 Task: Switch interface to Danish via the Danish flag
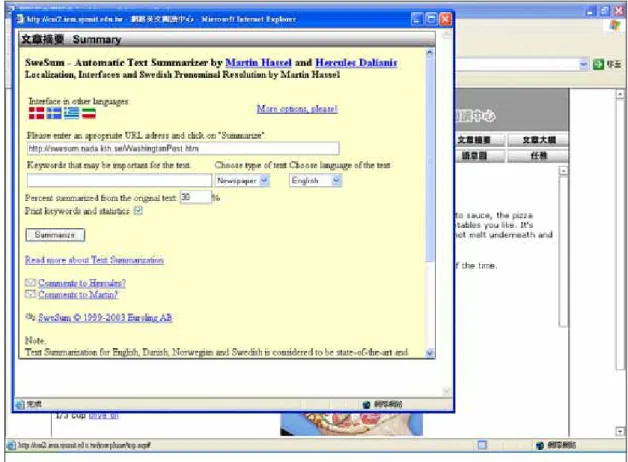[x=36, y=113]
